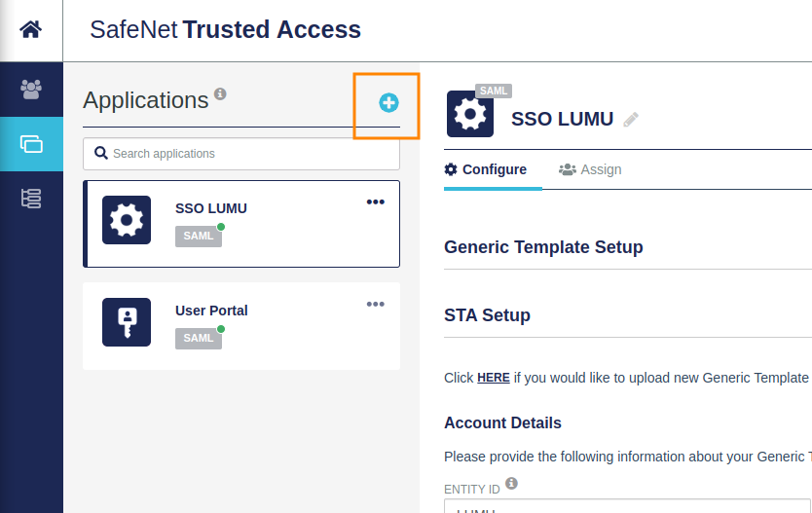Select the User Portal application entry
Image resolution: width=812 pixels, height=513 pixels.
[241, 326]
